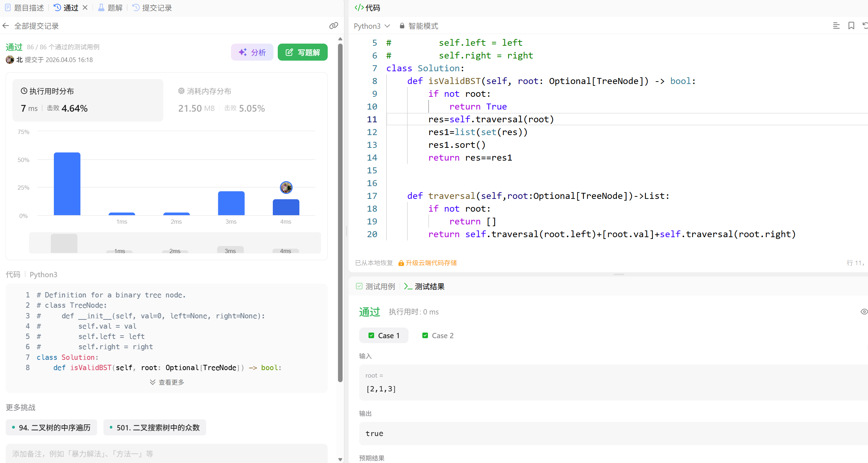Copy submission link via chain icon
The height and width of the screenshot is (463, 868).
pos(333,26)
